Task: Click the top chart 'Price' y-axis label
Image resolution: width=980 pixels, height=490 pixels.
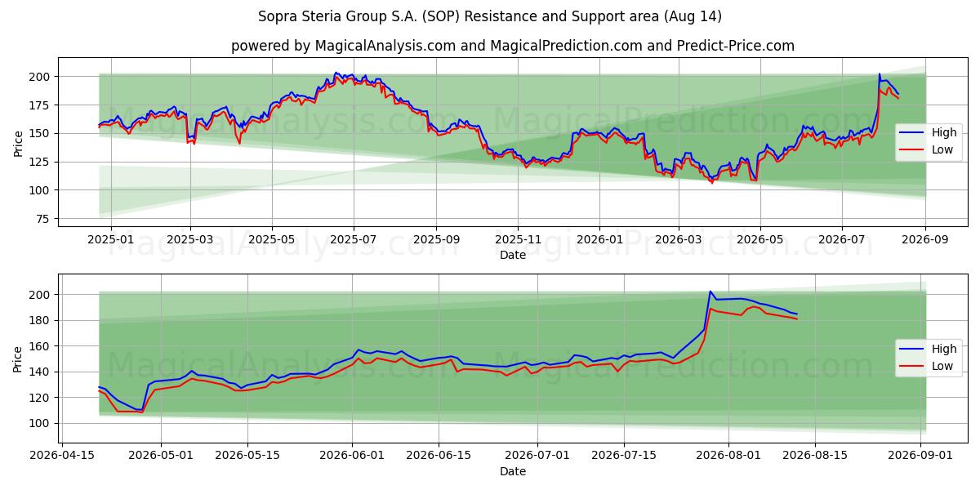Action: pos(19,142)
